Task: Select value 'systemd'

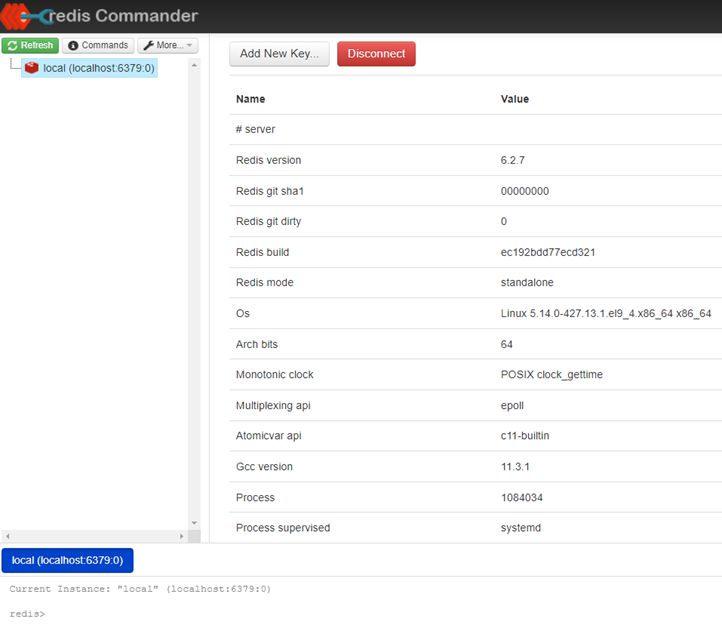Action: tap(521, 528)
